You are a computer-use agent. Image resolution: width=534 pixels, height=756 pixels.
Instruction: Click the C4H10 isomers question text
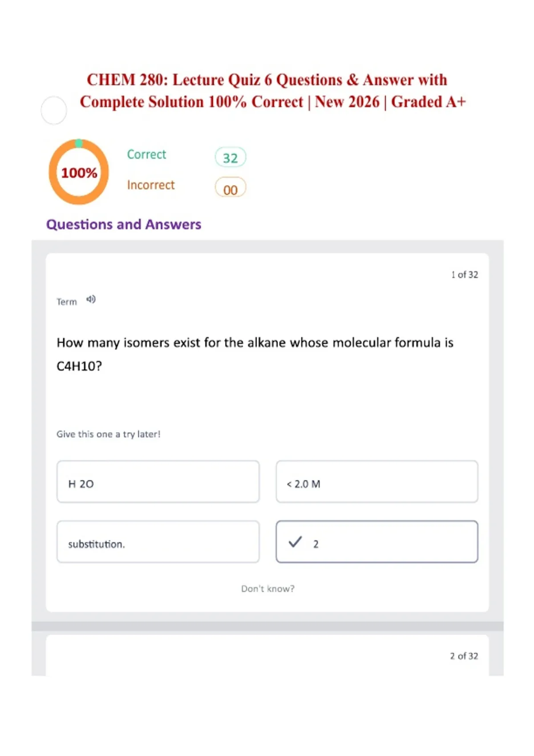(255, 354)
